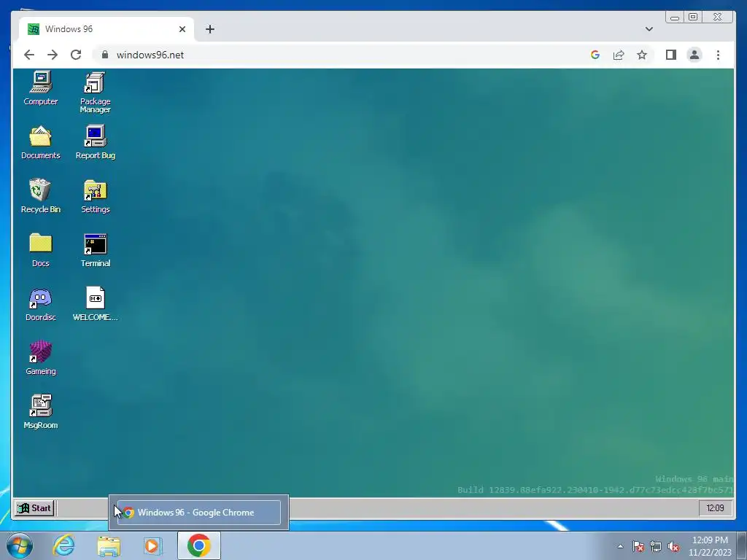Launch Internet Explorer from taskbar
The height and width of the screenshot is (560, 747).
click(64, 545)
